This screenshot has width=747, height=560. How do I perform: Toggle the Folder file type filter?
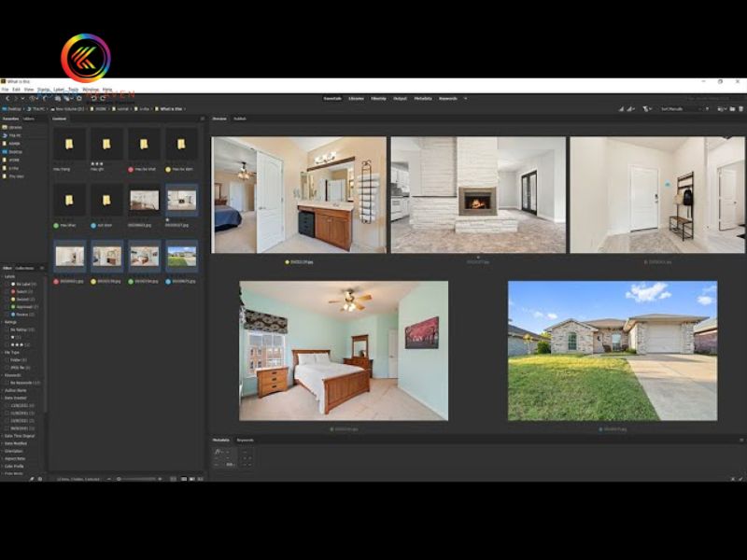pos(7,360)
